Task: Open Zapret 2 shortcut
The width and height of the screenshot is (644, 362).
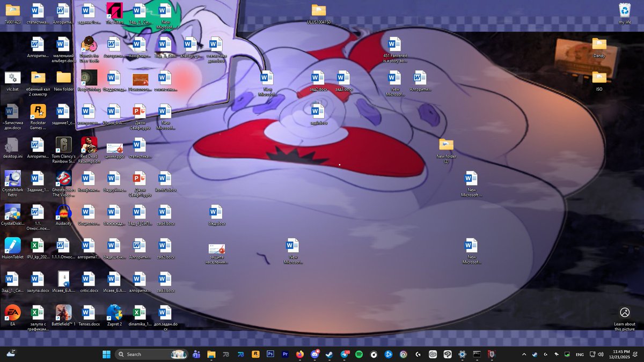Action: click(x=114, y=315)
